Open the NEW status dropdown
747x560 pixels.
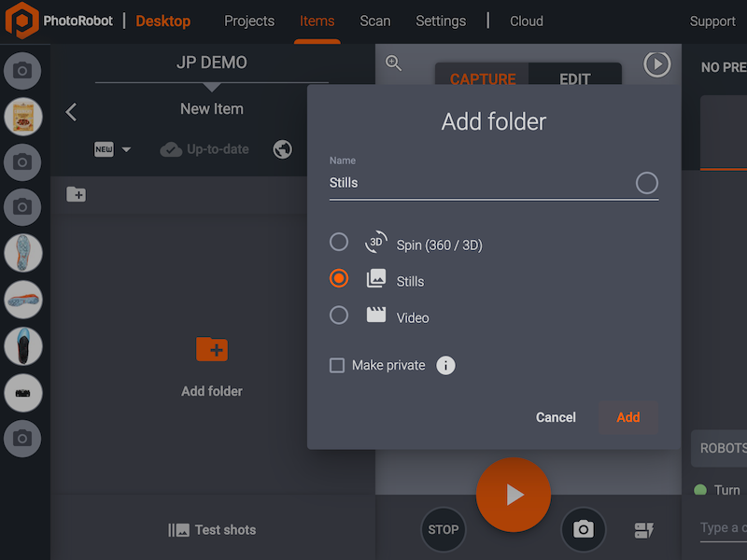(113, 149)
